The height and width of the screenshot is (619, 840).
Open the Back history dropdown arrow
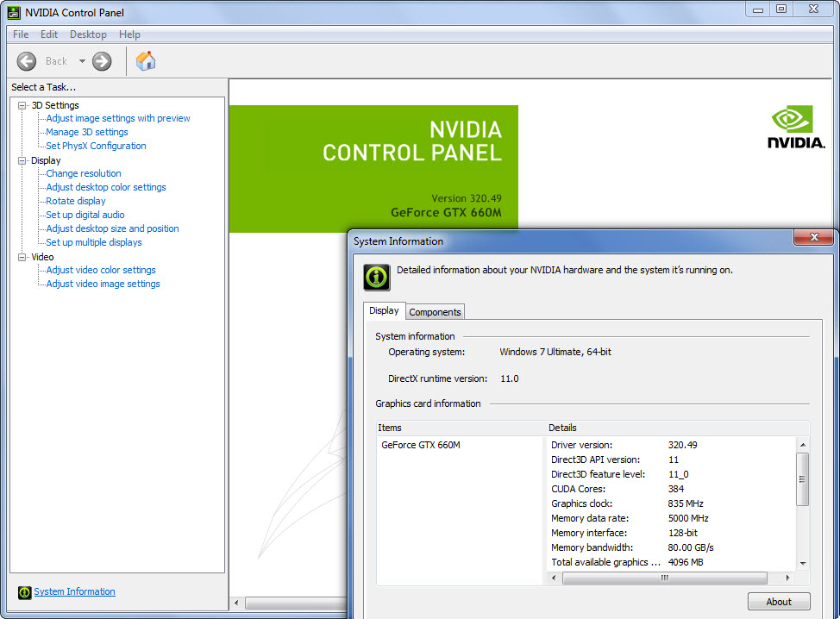point(82,61)
